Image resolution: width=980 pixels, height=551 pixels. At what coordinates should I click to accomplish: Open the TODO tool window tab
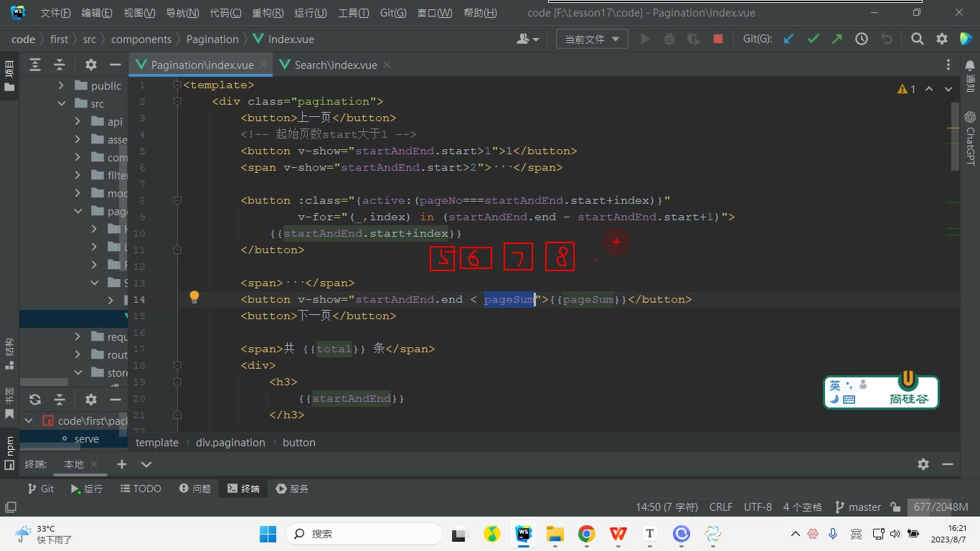click(141, 489)
